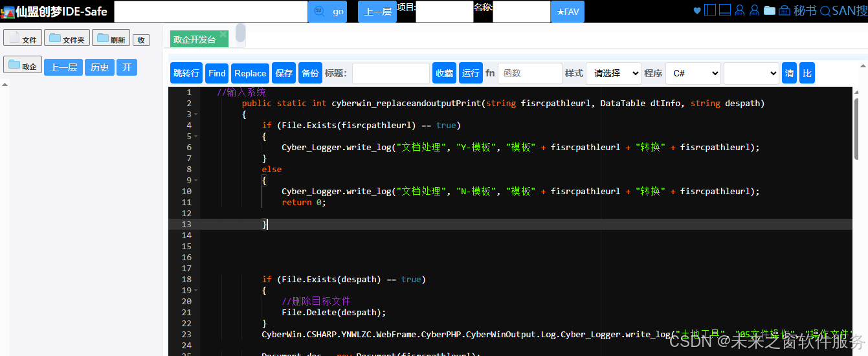Click the 比 compare button
This screenshot has height=356, width=868.
(x=807, y=73)
